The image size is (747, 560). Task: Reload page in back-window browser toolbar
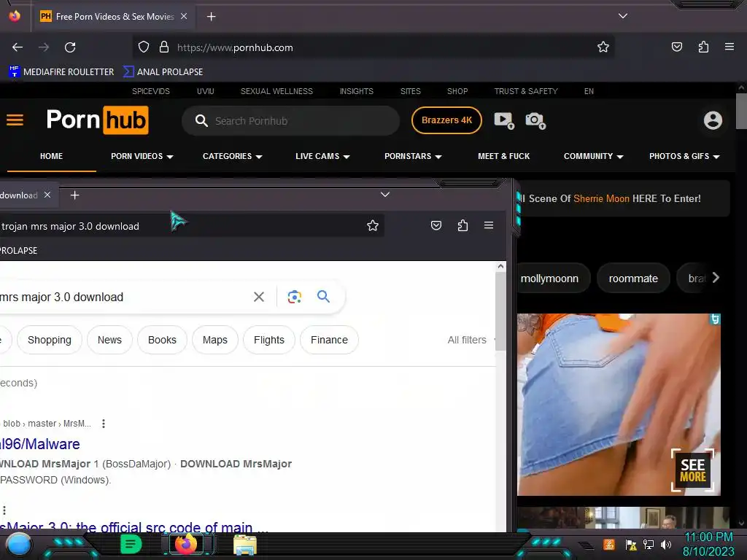(70, 47)
